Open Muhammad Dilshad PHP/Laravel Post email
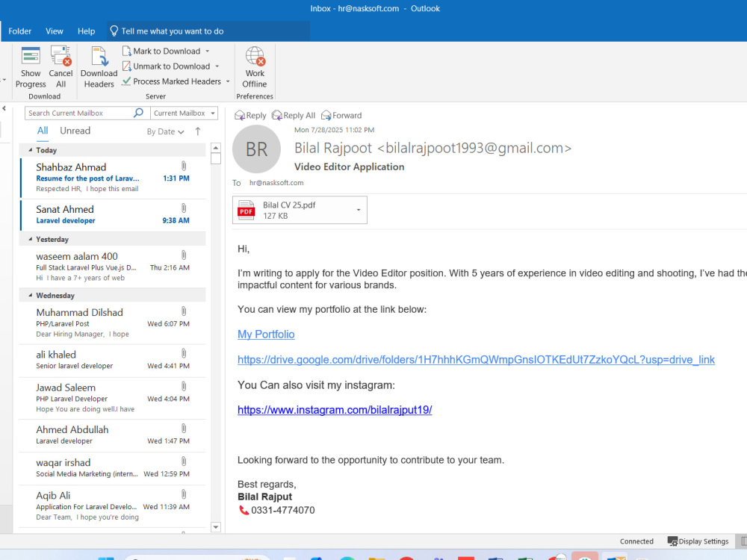This screenshot has height=560, width=747. 113,323
